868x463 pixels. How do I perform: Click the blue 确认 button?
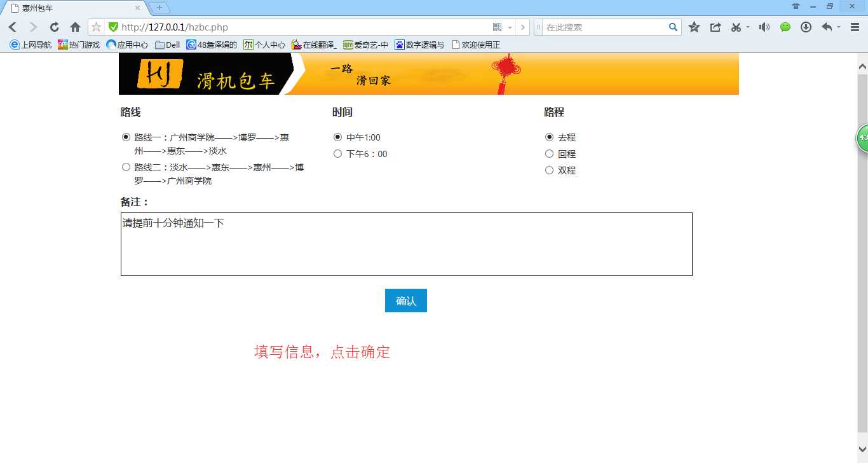(406, 301)
